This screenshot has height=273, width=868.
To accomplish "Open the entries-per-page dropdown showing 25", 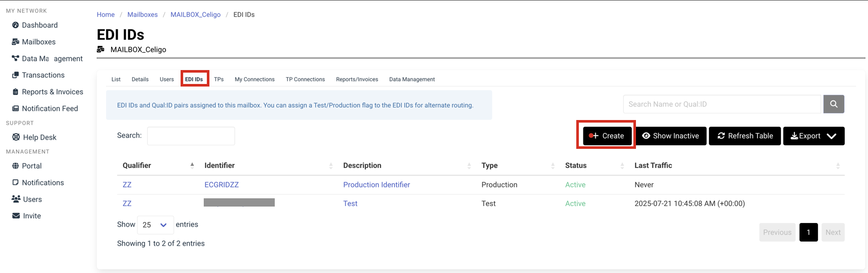I will coord(155,225).
